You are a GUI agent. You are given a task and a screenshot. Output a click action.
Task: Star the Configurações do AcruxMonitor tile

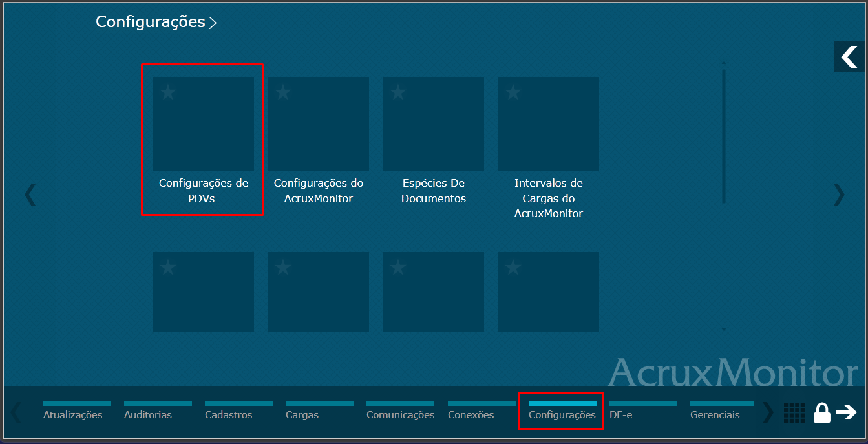pos(282,92)
